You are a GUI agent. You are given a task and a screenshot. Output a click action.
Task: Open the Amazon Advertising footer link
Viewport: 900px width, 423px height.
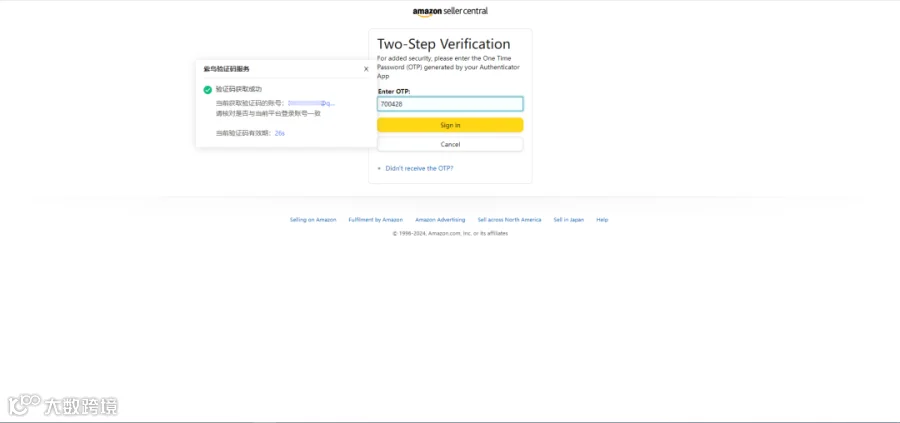coord(440,220)
